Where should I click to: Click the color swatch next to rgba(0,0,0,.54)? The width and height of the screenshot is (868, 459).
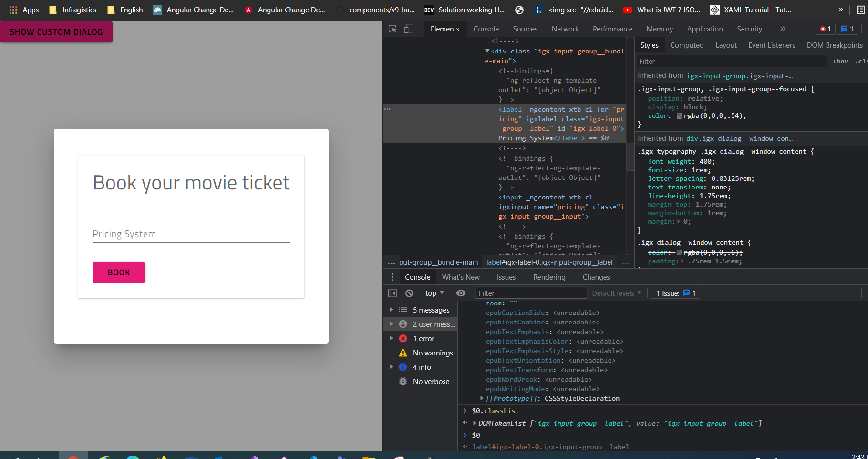coord(680,115)
